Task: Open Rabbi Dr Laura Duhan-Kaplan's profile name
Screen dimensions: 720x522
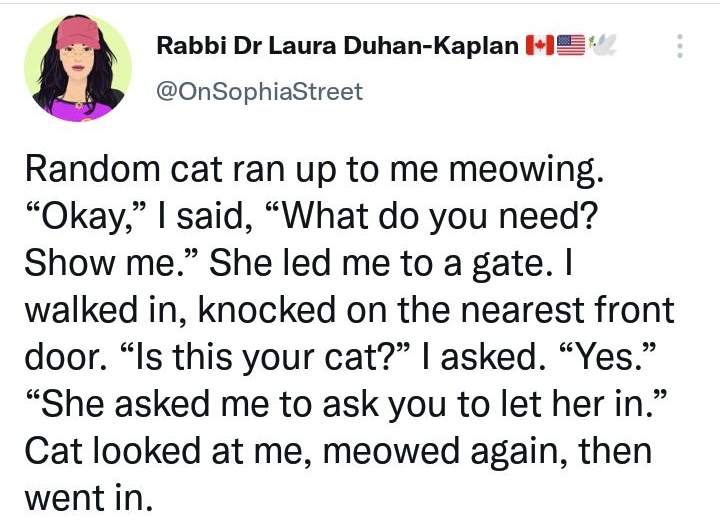Action: [339, 45]
